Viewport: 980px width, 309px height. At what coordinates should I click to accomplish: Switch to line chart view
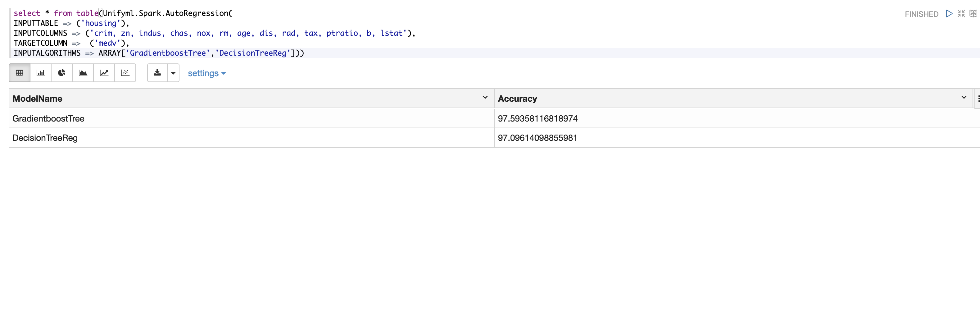[x=104, y=73]
